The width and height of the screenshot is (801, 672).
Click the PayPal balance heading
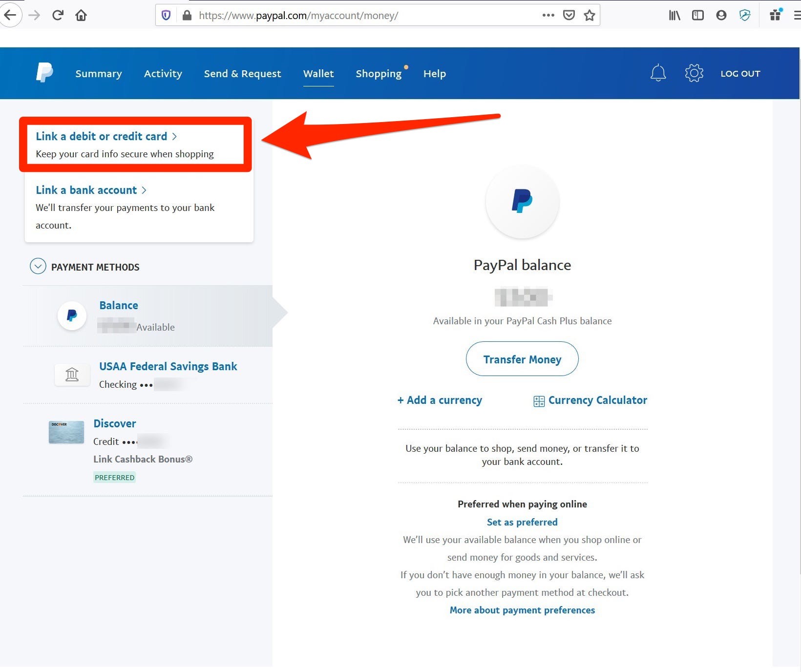click(x=522, y=265)
